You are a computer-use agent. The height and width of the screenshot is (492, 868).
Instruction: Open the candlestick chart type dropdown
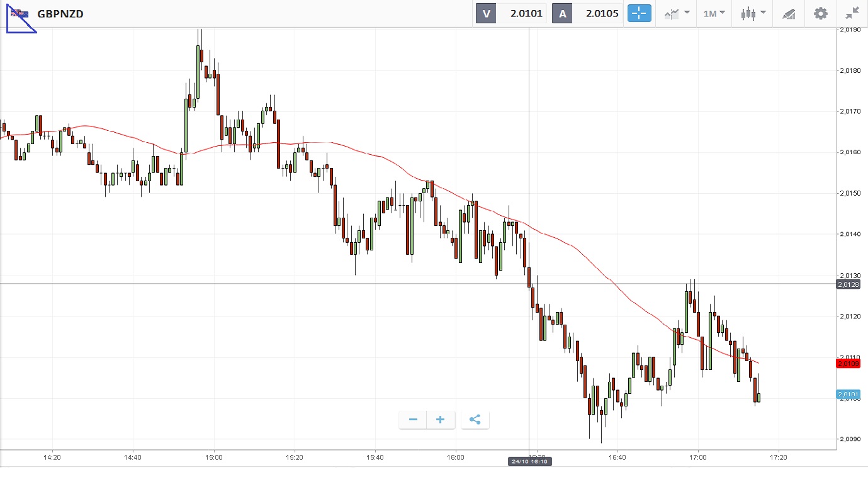click(x=753, y=13)
